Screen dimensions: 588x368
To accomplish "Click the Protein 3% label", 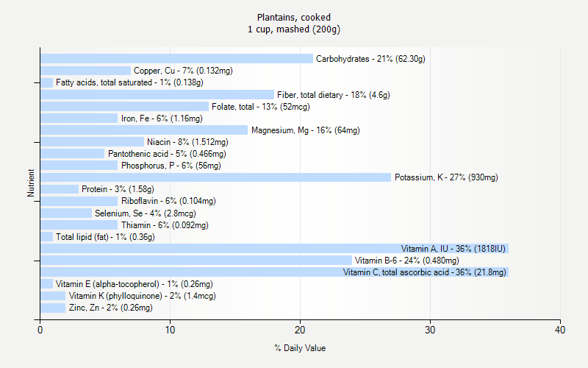I will click(118, 189).
